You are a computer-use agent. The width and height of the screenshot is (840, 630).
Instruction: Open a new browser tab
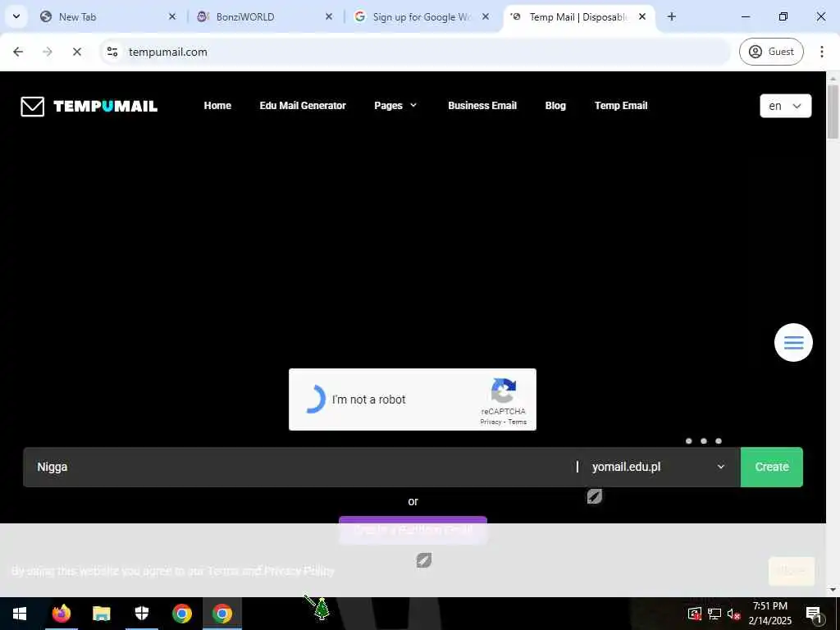pyautogui.click(x=671, y=16)
